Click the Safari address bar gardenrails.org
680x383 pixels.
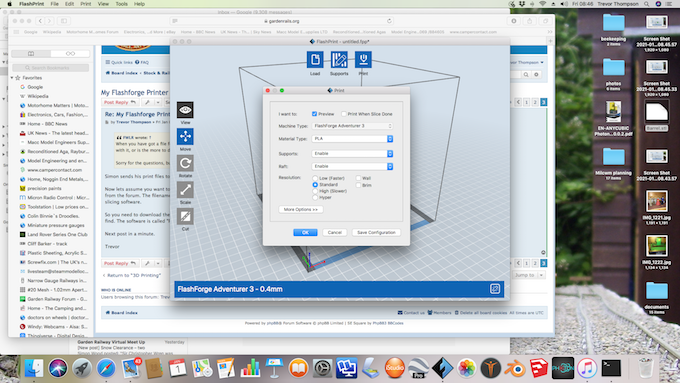[282, 21]
